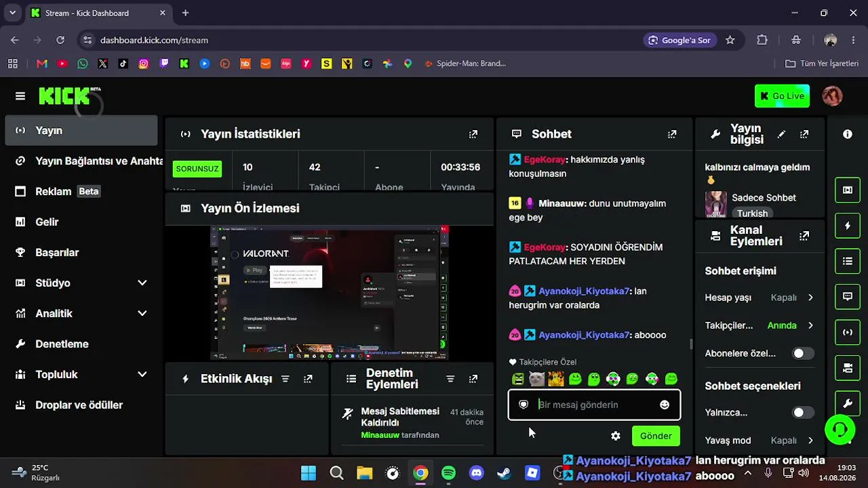
Task: Send chat message with Gönder button
Action: pyautogui.click(x=656, y=436)
